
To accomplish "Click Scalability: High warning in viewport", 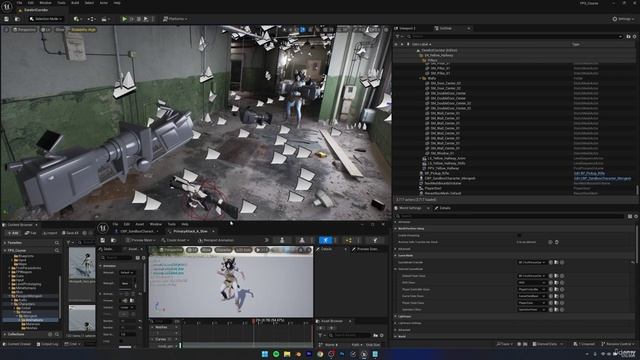I will (83, 30).
